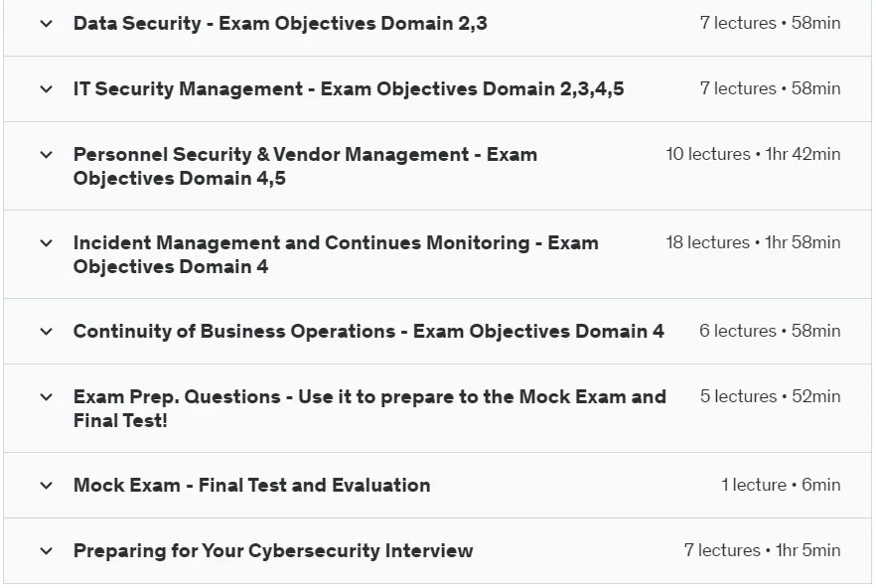Open IT Security Management section title
Screen dimensions: 876x588
click(349, 88)
